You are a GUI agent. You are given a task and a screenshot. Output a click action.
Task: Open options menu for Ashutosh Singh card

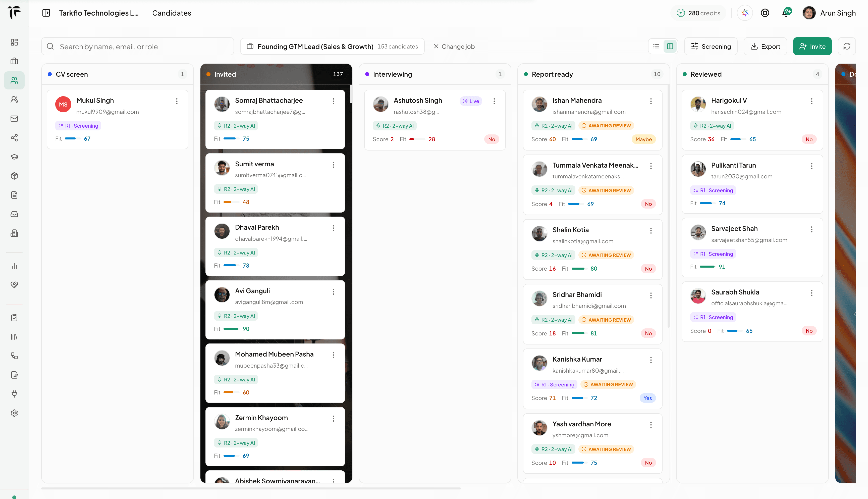(494, 101)
